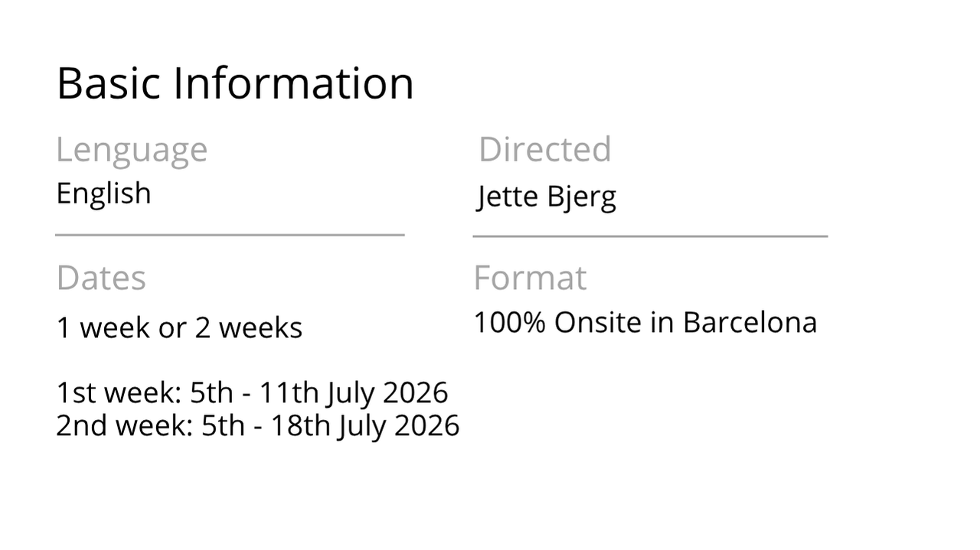The image size is (980, 550).
Task: Click the "1st week:" label
Action: (x=119, y=392)
